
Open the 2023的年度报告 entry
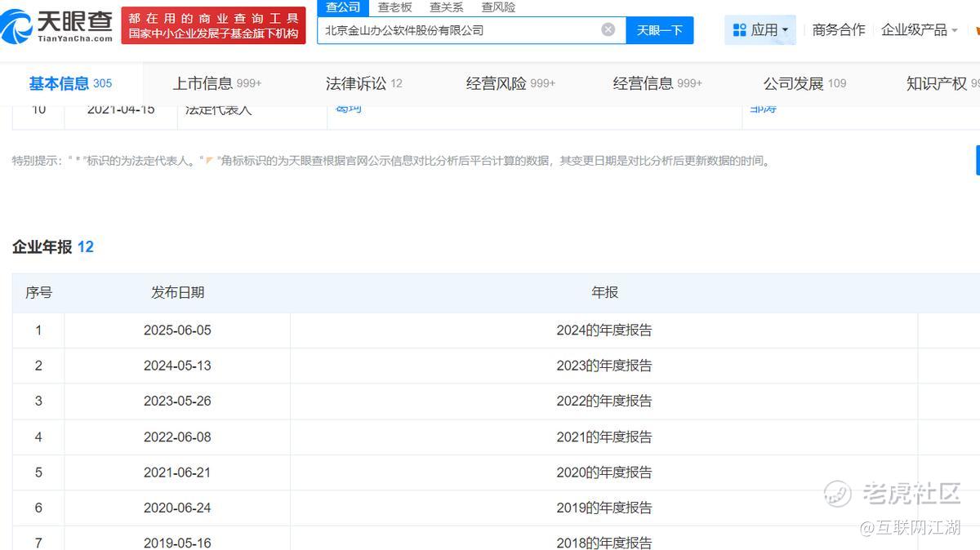pos(604,366)
